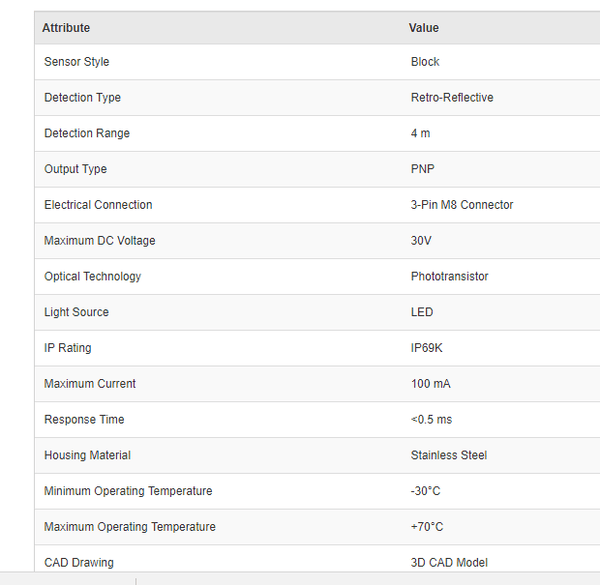Select the IP69K rating value
This screenshot has height=585, width=600.
point(427,348)
